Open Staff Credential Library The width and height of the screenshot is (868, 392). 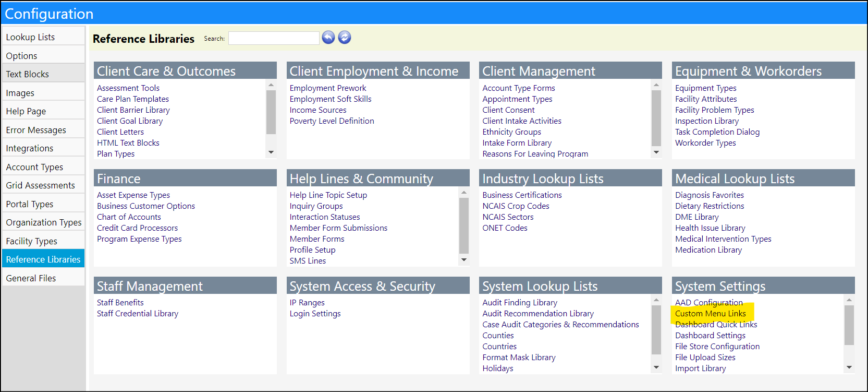(138, 314)
